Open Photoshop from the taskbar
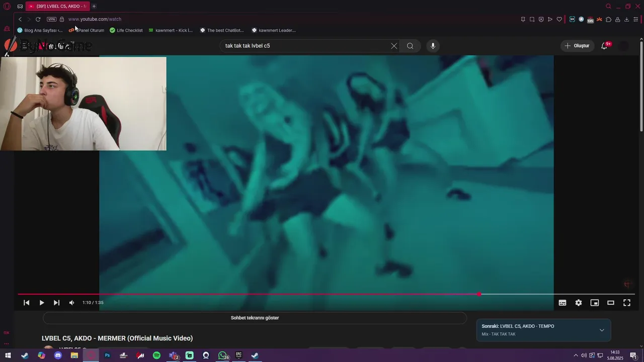Viewport: 644px width, 362px height. (107, 355)
